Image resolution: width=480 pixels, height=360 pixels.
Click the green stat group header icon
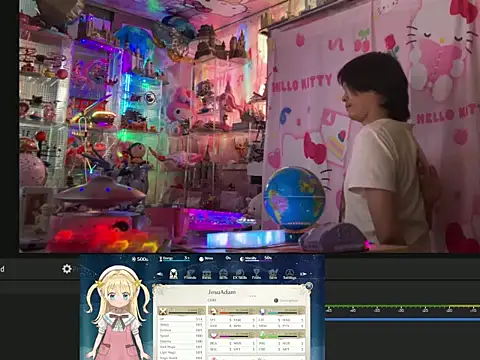click(262, 334)
